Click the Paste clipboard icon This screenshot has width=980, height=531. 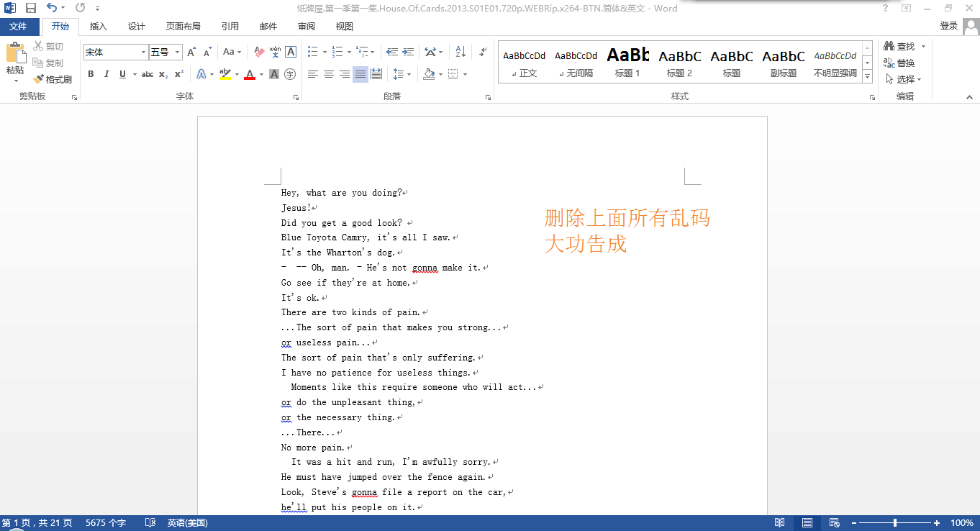(x=15, y=53)
